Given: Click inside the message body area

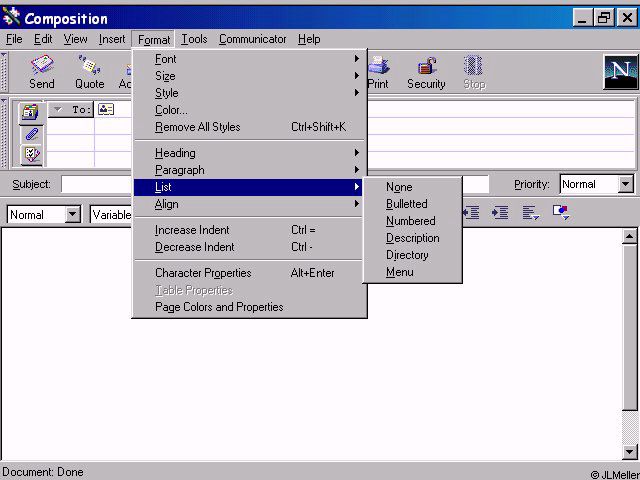Looking at the screenshot, I should (x=311, y=344).
